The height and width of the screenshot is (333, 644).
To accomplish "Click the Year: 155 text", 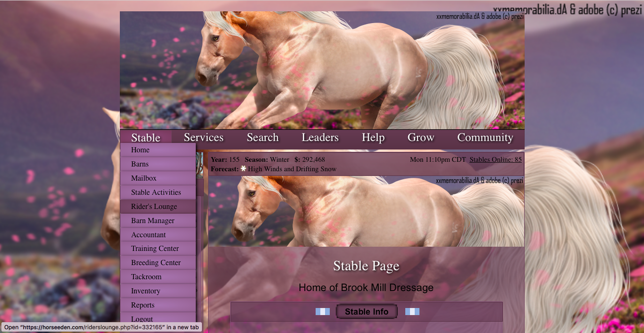I will coord(225,159).
